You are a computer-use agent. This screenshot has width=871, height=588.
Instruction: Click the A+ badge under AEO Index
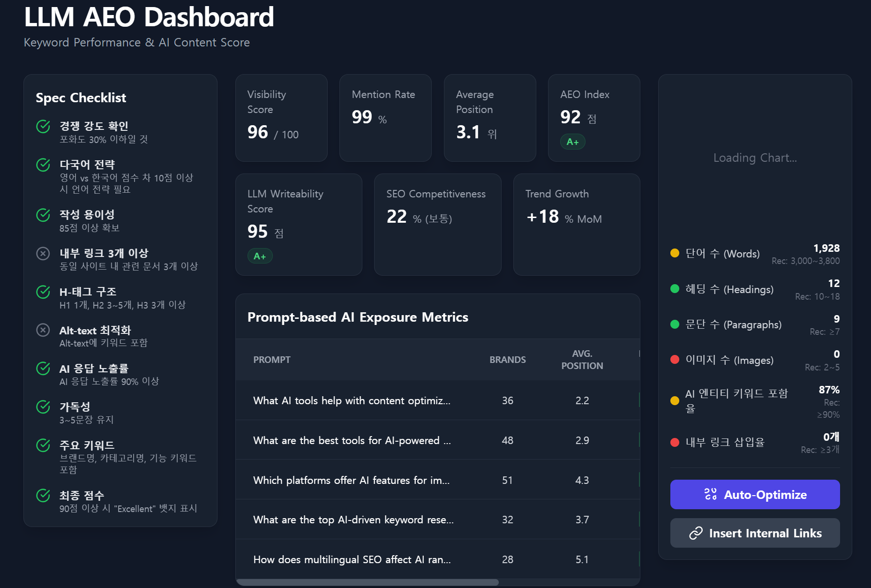pos(572,142)
